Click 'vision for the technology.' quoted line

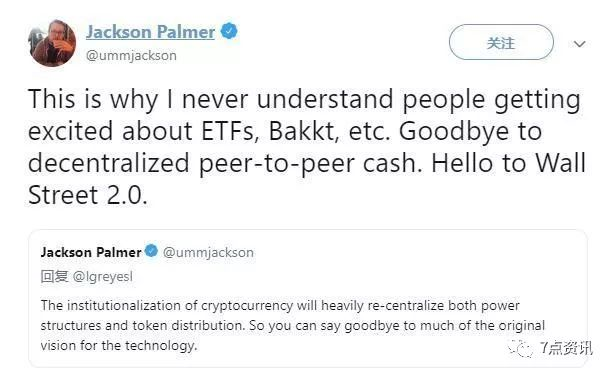click(x=119, y=345)
